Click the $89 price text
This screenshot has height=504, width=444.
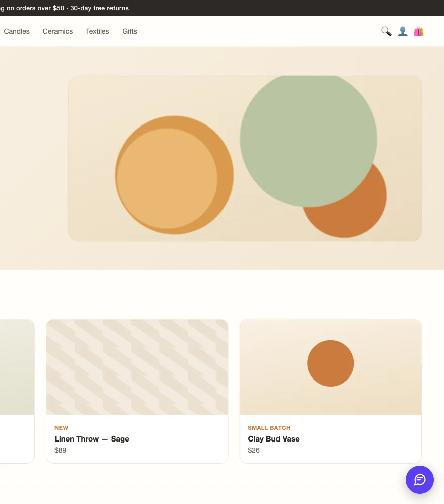click(x=60, y=450)
